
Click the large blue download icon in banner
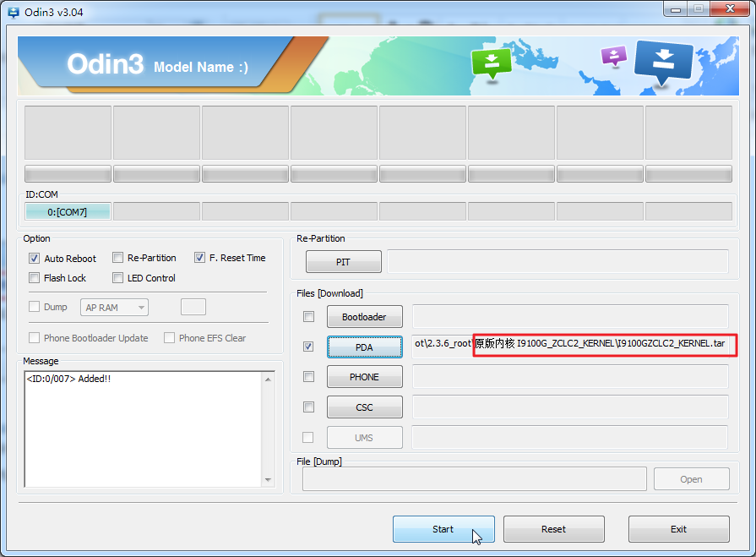coord(663,63)
